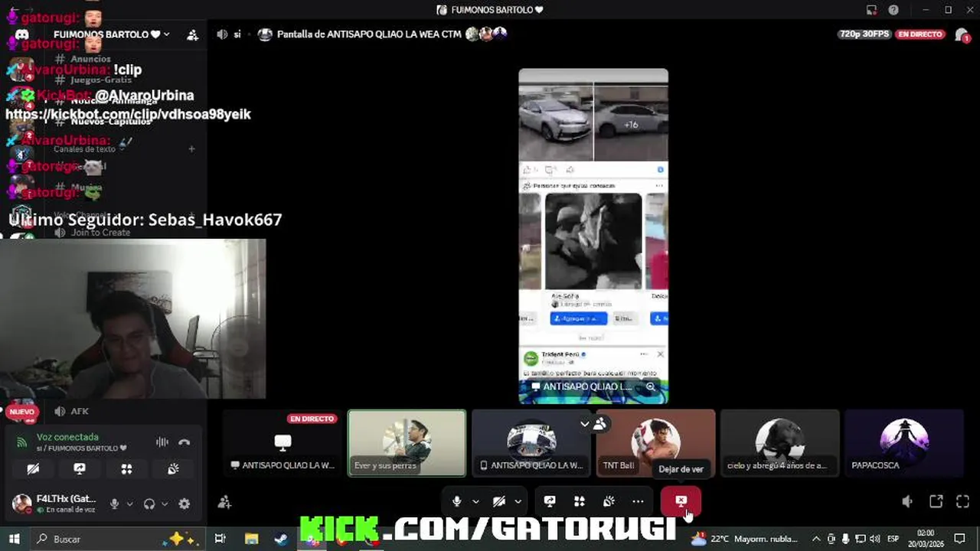
Task: Open help question mark icon
Action: [893, 10]
